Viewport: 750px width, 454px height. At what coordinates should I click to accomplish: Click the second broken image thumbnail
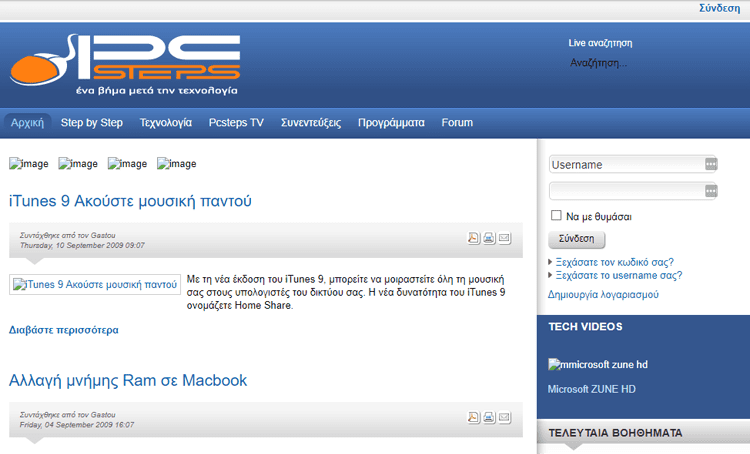coord(78,164)
